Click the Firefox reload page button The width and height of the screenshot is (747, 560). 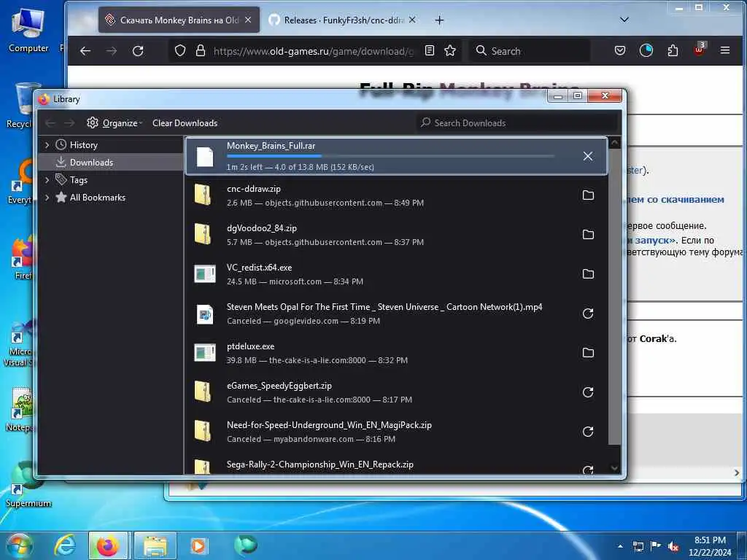tap(138, 51)
